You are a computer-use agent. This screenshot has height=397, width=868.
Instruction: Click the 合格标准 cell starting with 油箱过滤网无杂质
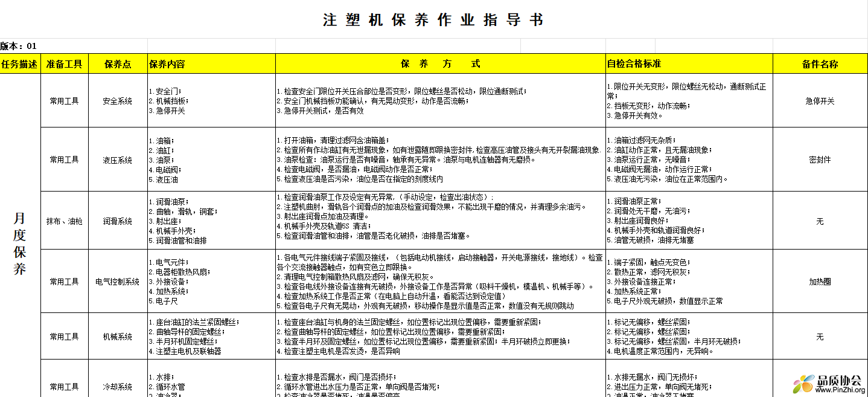coord(689,160)
